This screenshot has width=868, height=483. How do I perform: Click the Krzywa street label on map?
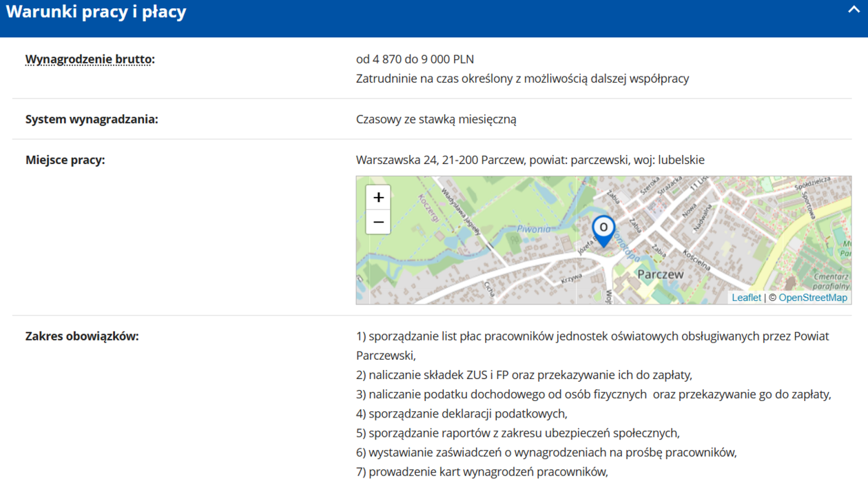(x=572, y=279)
